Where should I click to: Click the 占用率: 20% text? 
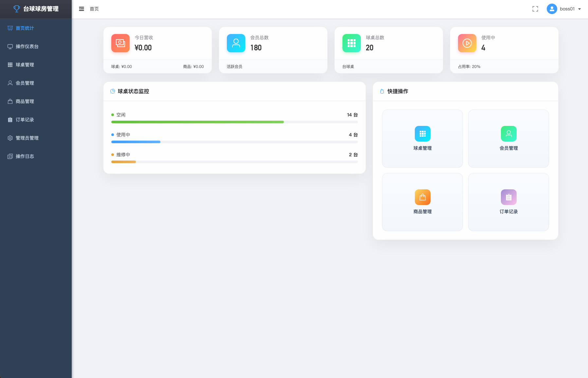[469, 67]
